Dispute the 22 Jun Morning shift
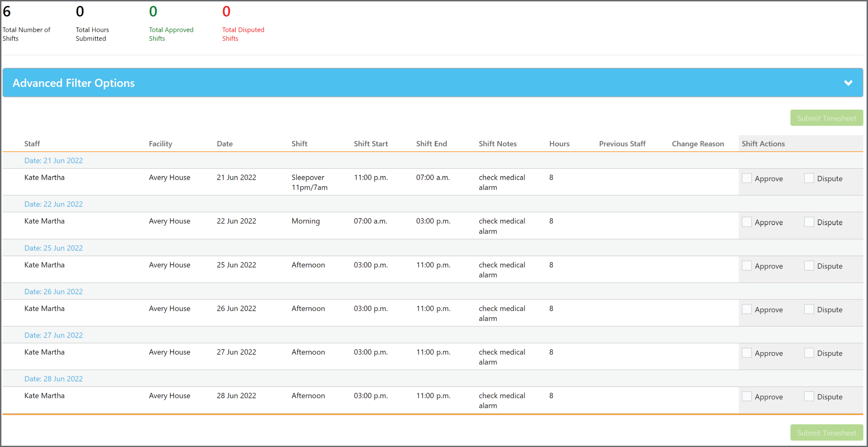This screenshot has height=447, width=868. click(x=809, y=221)
